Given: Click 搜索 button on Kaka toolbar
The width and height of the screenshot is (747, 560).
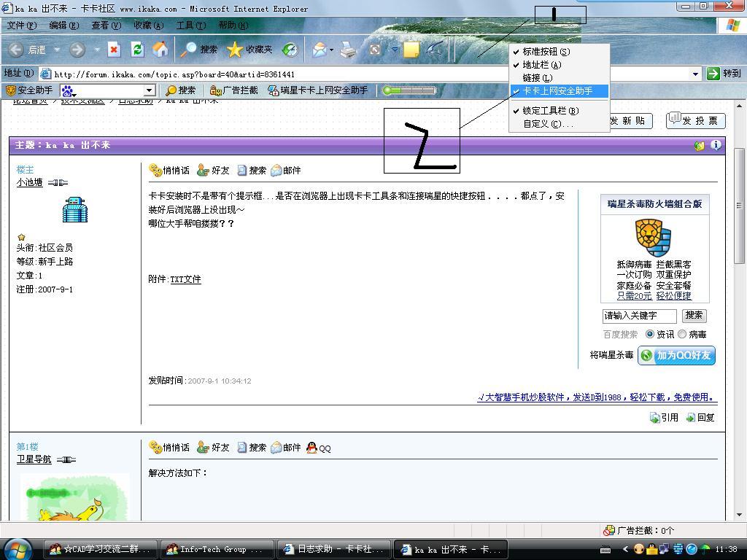Looking at the screenshot, I should click(180, 90).
